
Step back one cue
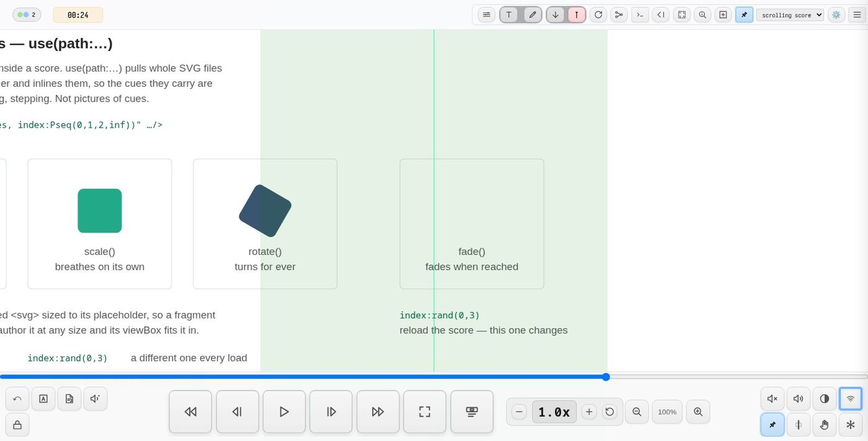tap(237, 411)
